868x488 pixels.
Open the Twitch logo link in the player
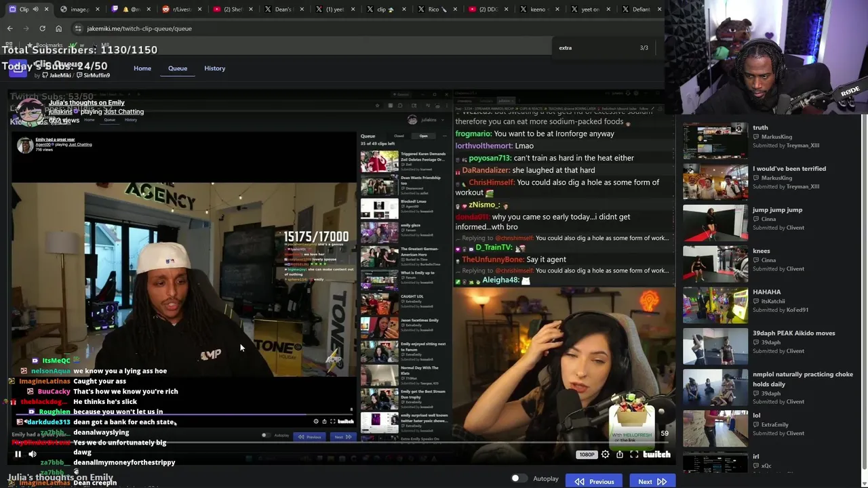click(x=656, y=454)
